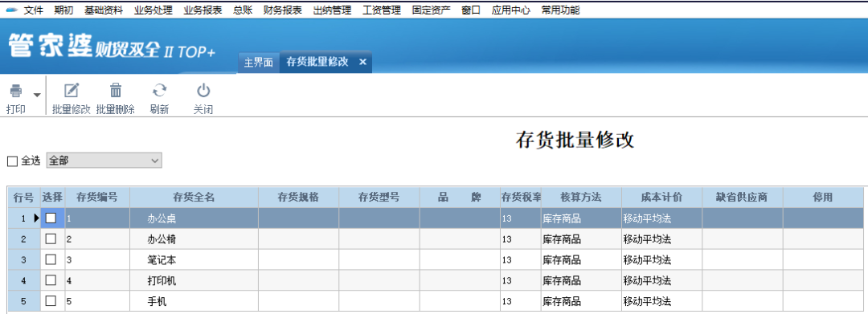Screen dimensions: 868x314
Task: Click the 批量修改 edit icon
Action: click(72, 90)
